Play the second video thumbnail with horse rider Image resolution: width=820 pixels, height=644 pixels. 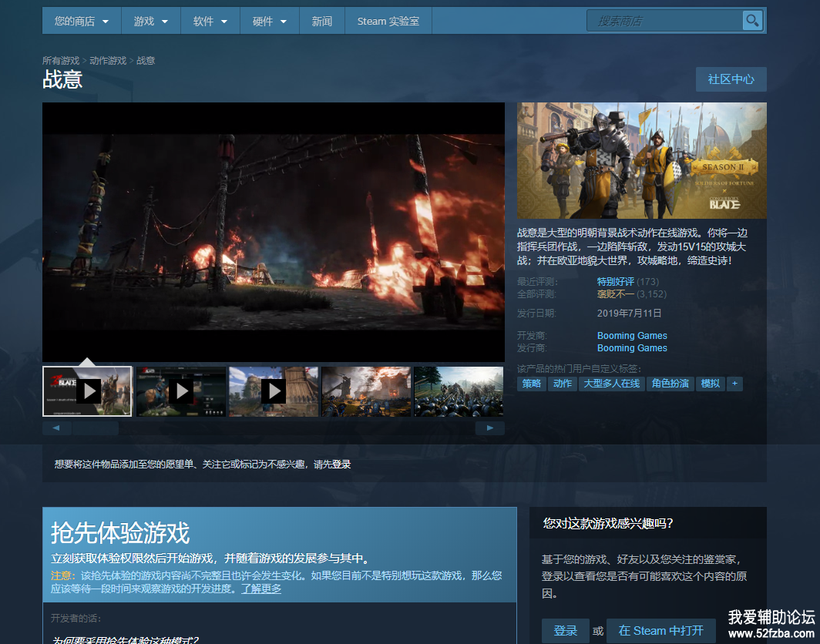(x=181, y=391)
